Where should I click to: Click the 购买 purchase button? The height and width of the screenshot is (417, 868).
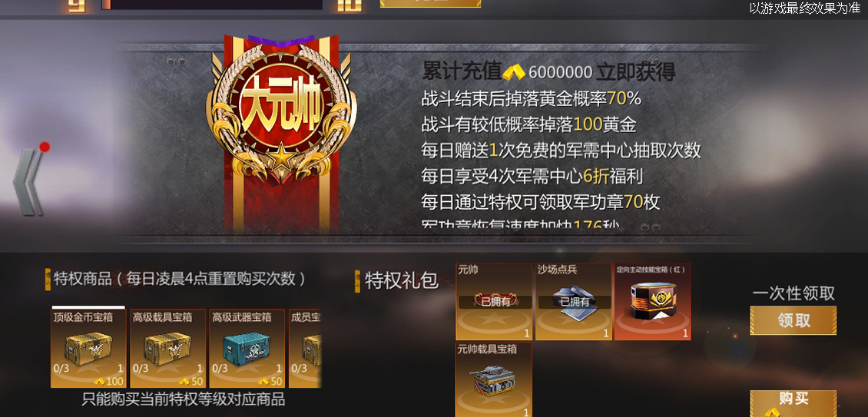[793, 403]
